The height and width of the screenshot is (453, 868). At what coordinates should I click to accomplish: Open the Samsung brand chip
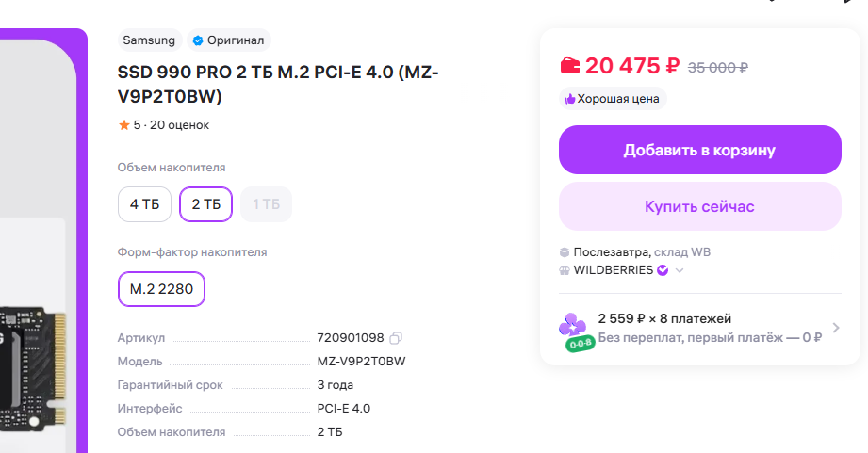coord(149,40)
